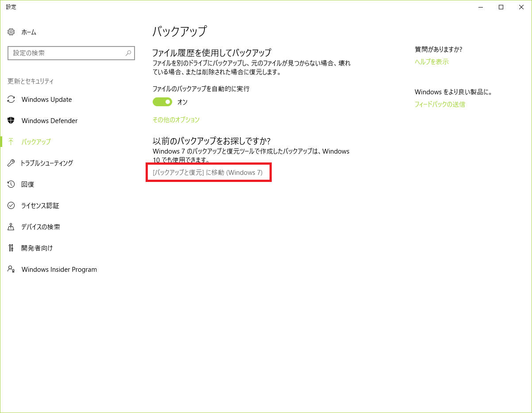Turn off automatic file backup
Image resolution: width=532 pixels, height=413 pixels.
coord(162,101)
